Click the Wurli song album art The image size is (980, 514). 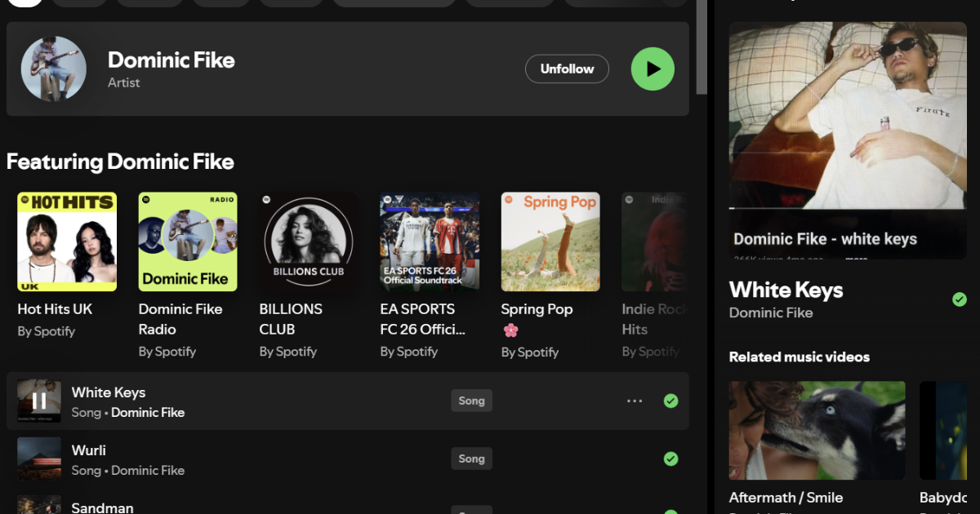(39, 459)
